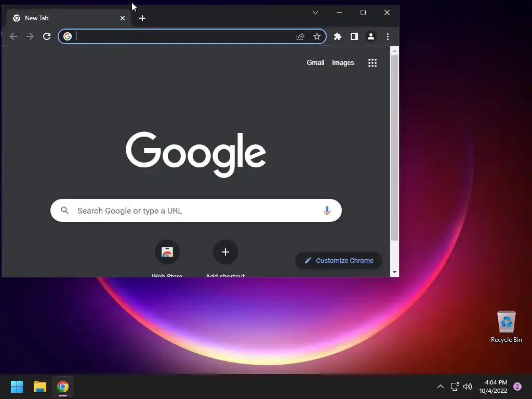
Task: Click the back navigation arrow
Action: [x=14, y=36]
